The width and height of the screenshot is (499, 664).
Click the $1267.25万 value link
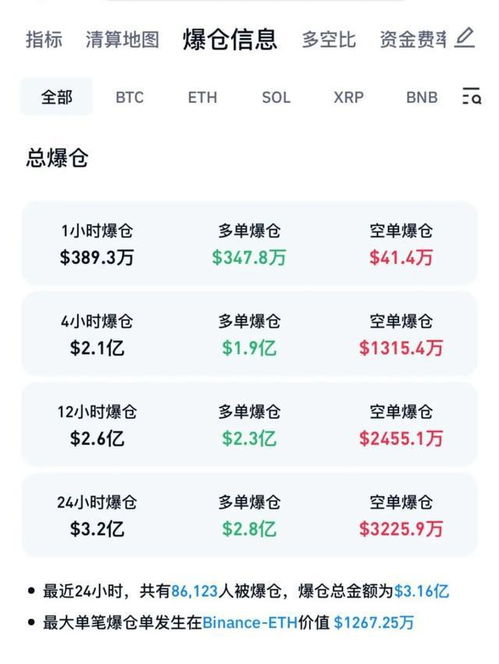[374, 622]
